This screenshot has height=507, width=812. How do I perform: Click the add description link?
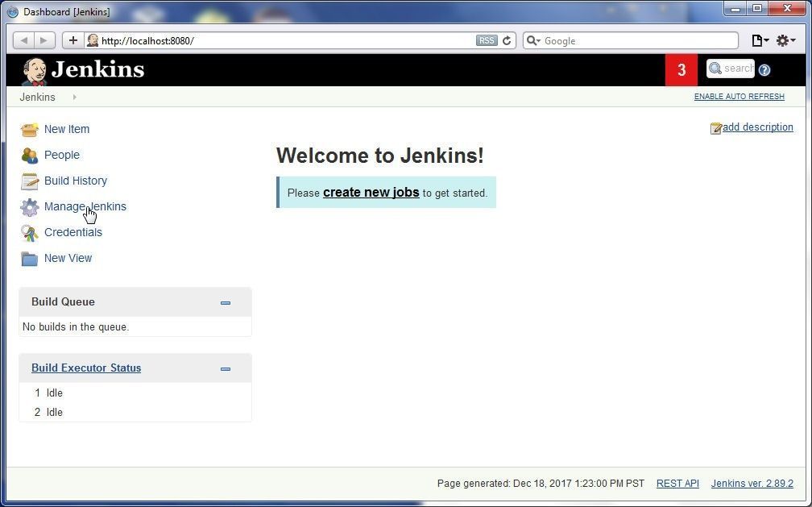[x=757, y=127]
